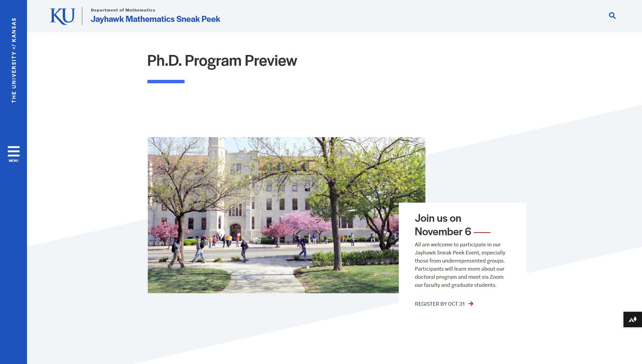Open the accessibility widget in bottom-right corner
The image size is (642, 364).
(632, 319)
